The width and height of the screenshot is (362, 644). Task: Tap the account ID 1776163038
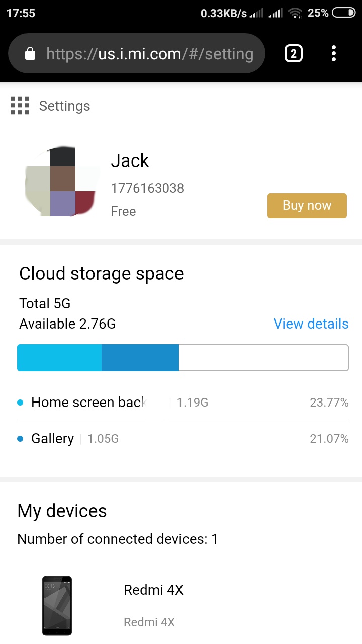pyautogui.click(x=147, y=188)
